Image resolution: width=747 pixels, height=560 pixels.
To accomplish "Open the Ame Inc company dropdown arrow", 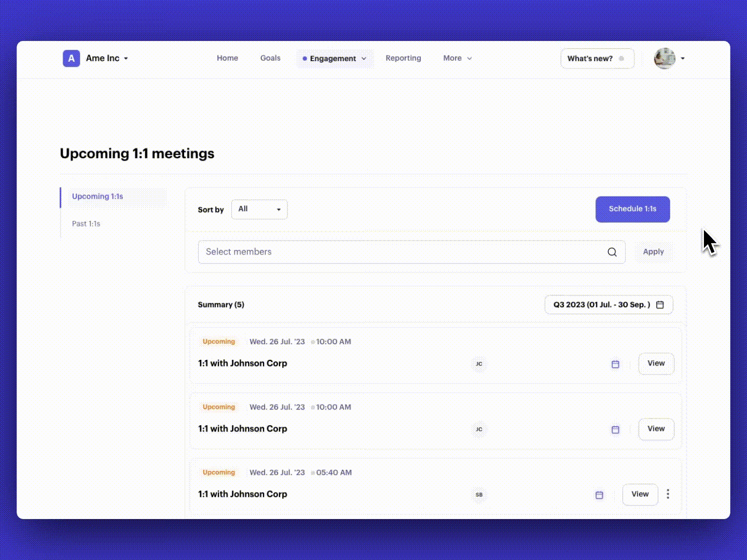I will (126, 59).
